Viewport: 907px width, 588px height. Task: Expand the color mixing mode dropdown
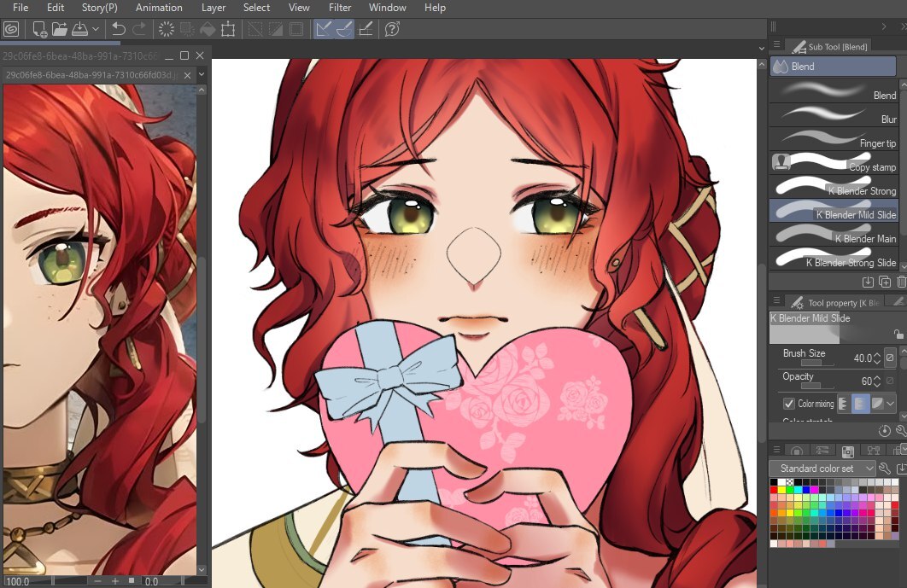click(x=889, y=404)
